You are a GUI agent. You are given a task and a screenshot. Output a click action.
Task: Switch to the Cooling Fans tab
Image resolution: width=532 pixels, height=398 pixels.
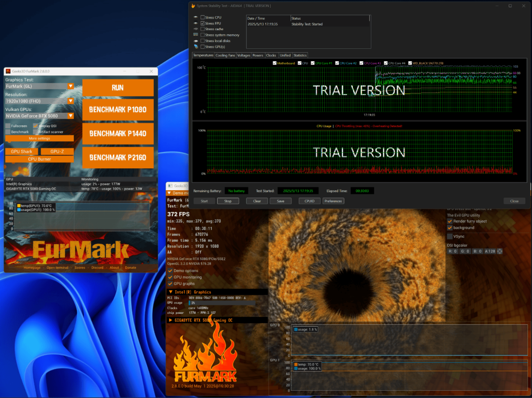(x=225, y=55)
